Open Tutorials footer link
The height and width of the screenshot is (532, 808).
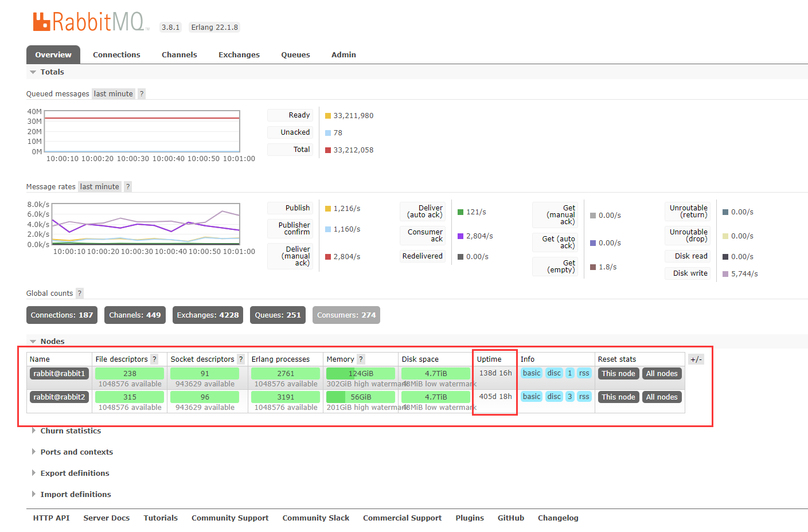tap(161, 518)
